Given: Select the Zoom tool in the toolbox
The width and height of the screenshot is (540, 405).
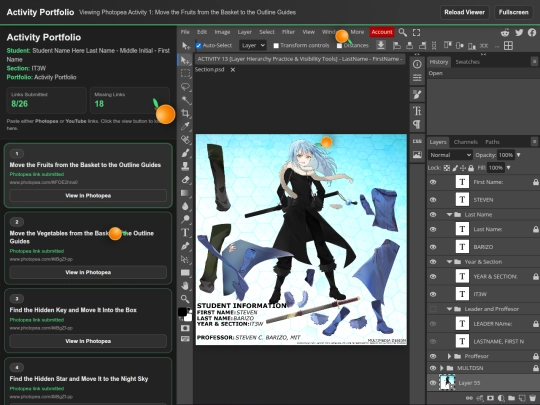Looking at the screenshot, I should pyautogui.click(x=185, y=299).
